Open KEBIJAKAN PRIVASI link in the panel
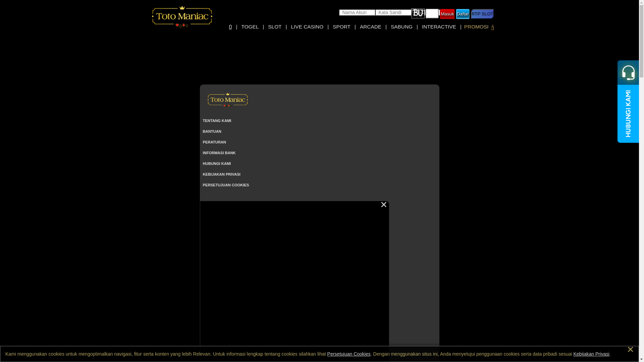Image resolution: width=644 pixels, height=362 pixels. pos(221,174)
